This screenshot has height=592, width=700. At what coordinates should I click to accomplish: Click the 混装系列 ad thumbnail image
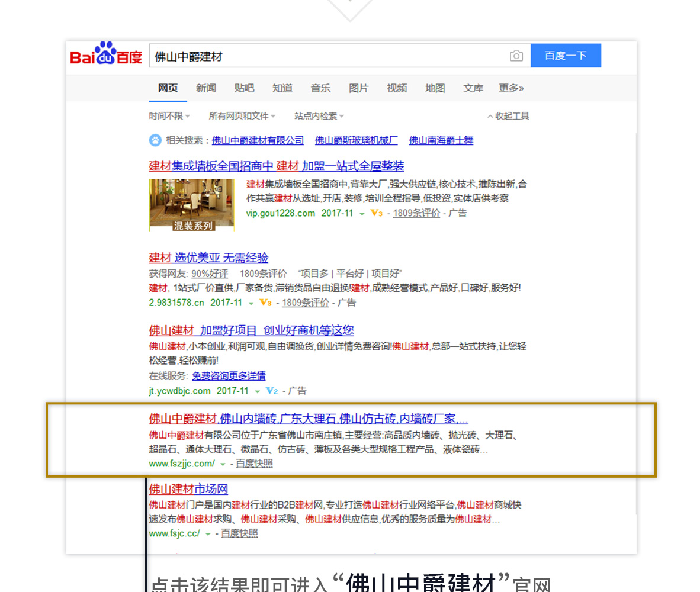click(x=192, y=205)
